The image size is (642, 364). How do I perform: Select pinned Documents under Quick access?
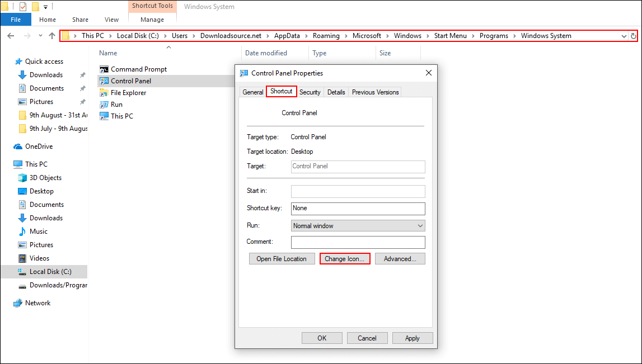(46, 88)
